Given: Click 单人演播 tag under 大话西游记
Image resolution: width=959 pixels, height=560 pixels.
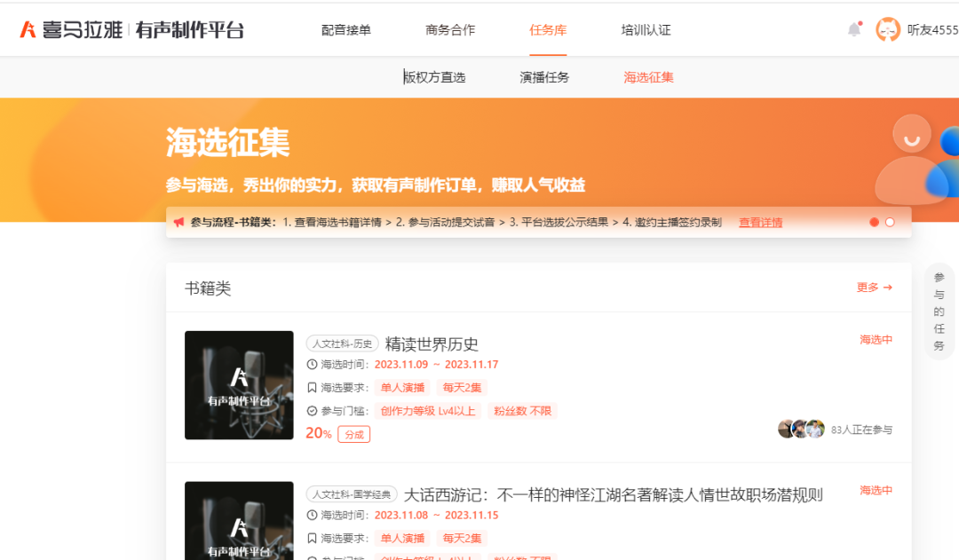Looking at the screenshot, I should tap(402, 538).
